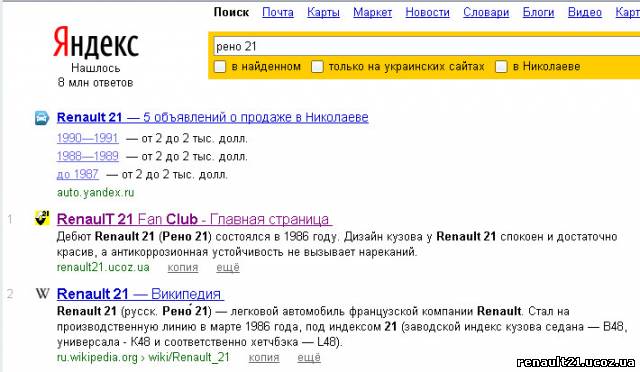Click the Яндекс logo
The image size is (640, 372).
[96, 42]
